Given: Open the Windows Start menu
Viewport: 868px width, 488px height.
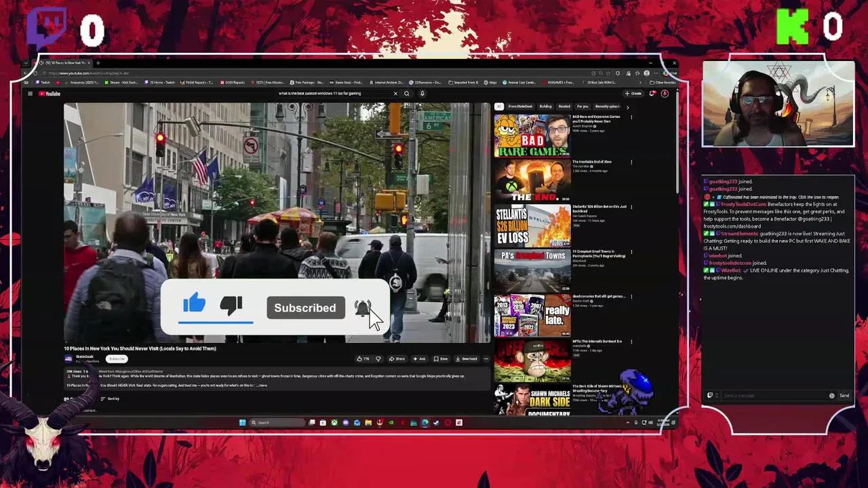Looking at the screenshot, I should point(242,422).
